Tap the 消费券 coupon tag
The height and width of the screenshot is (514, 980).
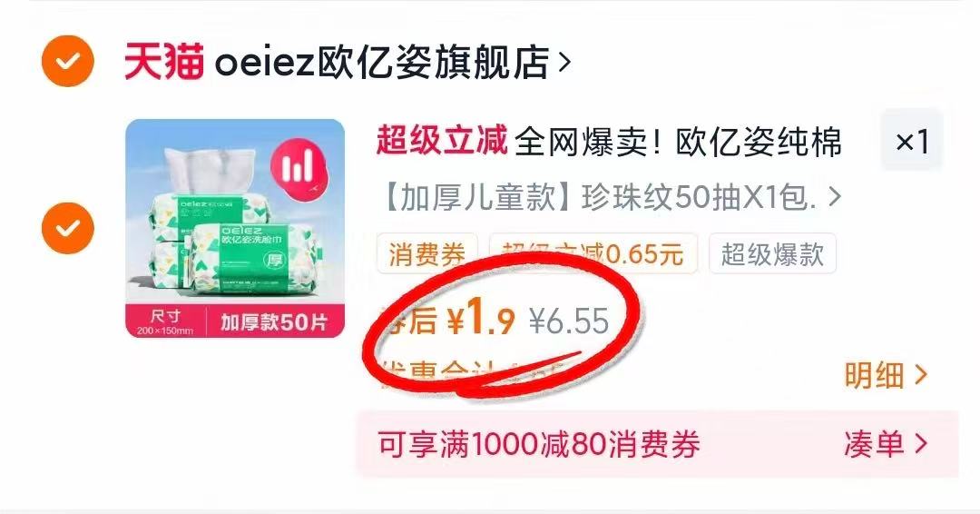tap(426, 254)
